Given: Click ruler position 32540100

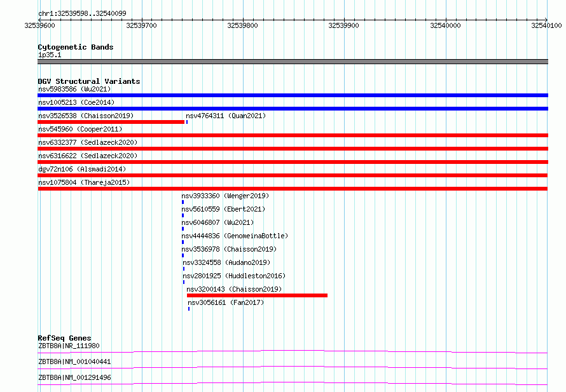Looking at the screenshot, I should (546, 25).
